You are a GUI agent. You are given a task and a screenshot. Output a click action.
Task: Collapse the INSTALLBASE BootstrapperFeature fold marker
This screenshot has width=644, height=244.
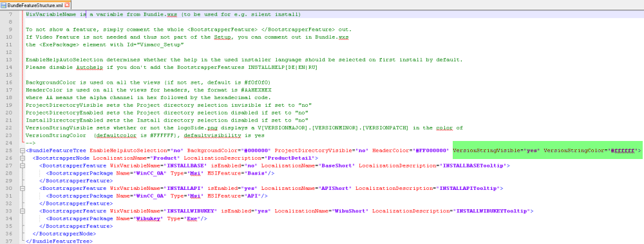coord(22,166)
